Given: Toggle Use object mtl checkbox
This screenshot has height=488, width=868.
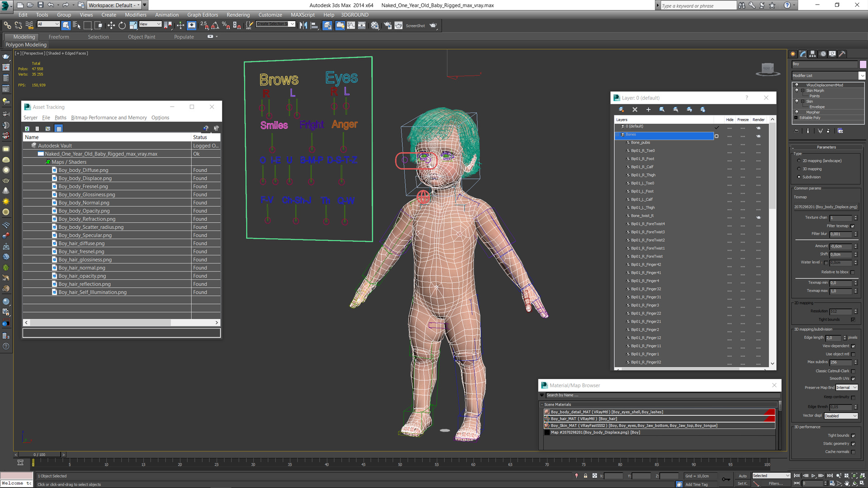Looking at the screenshot, I should tap(853, 354).
